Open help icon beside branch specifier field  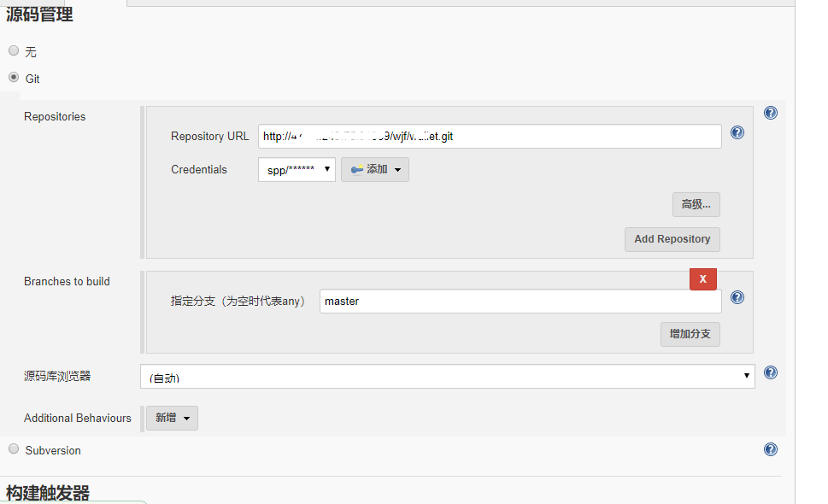pos(737,297)
